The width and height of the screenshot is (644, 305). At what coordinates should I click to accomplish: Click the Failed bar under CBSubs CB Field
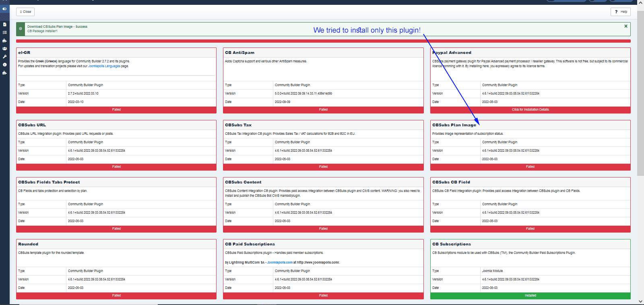(x=530, y=229)
